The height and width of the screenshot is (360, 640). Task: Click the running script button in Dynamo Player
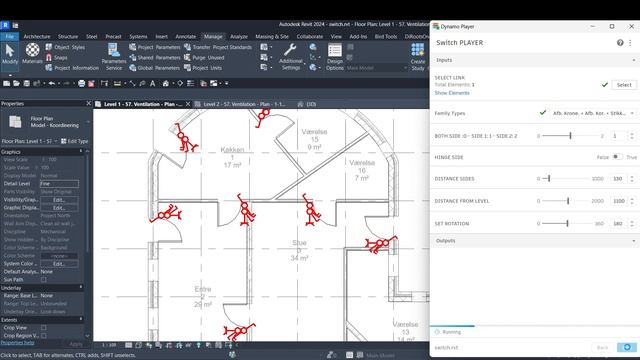click(627, 347)
